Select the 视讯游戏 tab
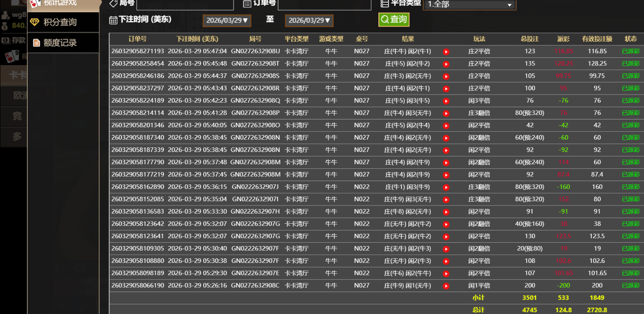 click(x=60, y=3)
